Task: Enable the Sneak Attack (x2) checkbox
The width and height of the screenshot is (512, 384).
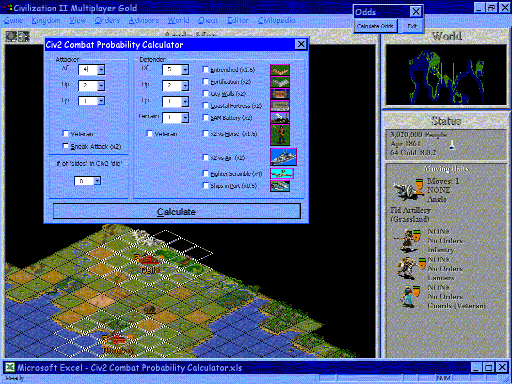Action: point(66,146)
